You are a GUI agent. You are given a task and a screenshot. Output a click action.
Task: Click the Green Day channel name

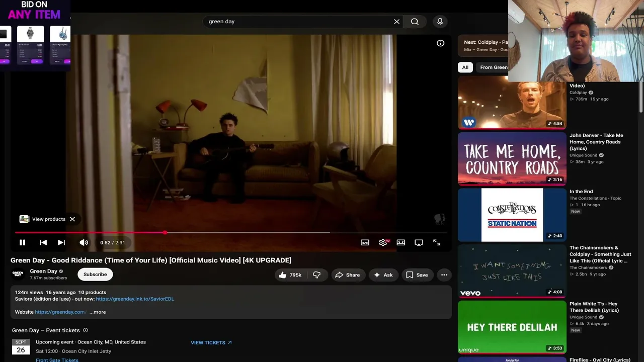(x=44, y=271)
